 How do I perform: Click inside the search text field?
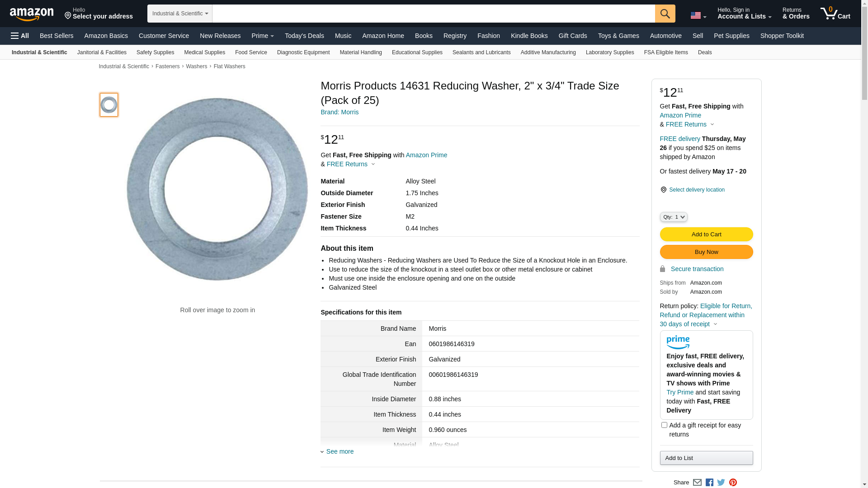tap(433, 14)
